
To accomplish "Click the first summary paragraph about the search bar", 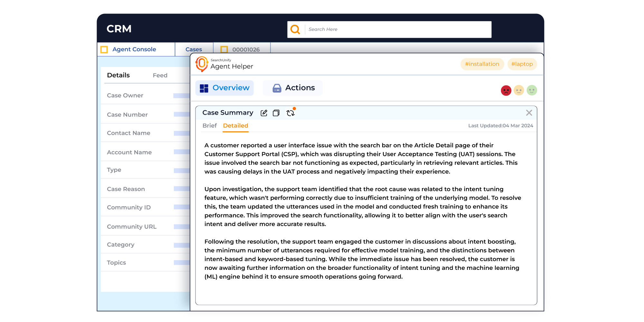I will click(361, 158).
